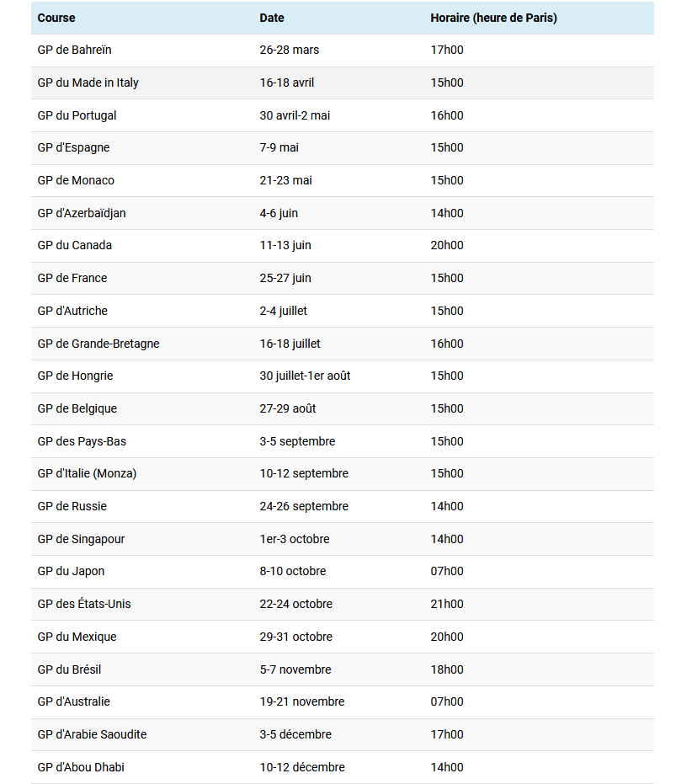The width and height of the screenshot is (676, 784).
Task: Select GP de France text
Action: pos(72,278)
